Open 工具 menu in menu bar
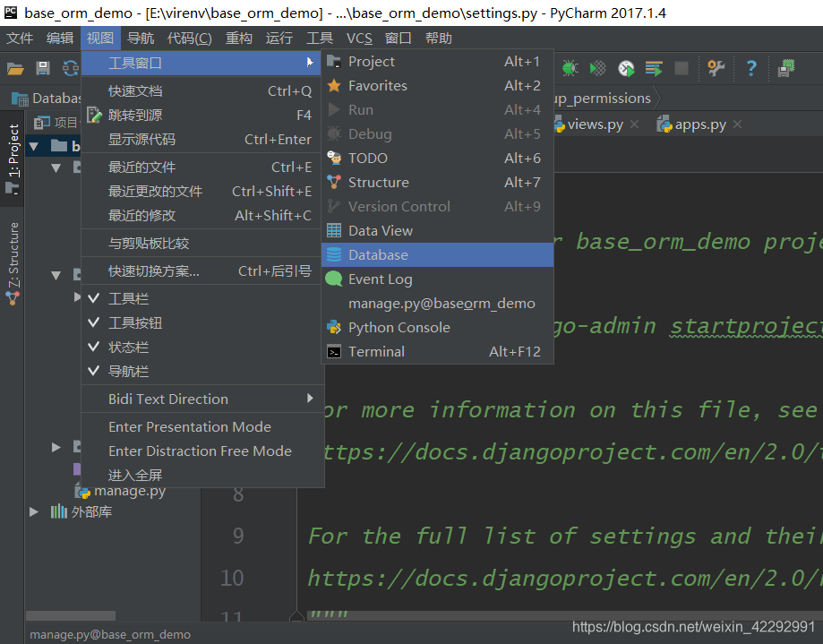This screenshot has width=823, height=644. pos(320,38)
